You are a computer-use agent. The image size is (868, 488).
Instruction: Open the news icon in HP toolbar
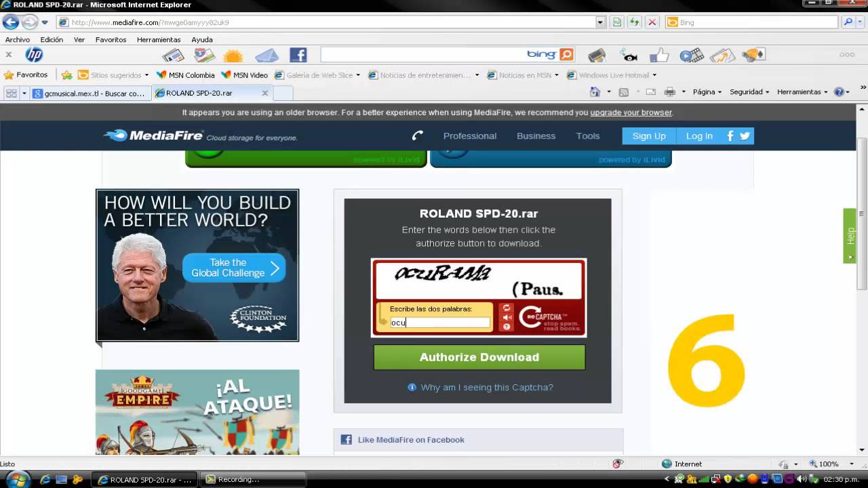tap(173, 56)
